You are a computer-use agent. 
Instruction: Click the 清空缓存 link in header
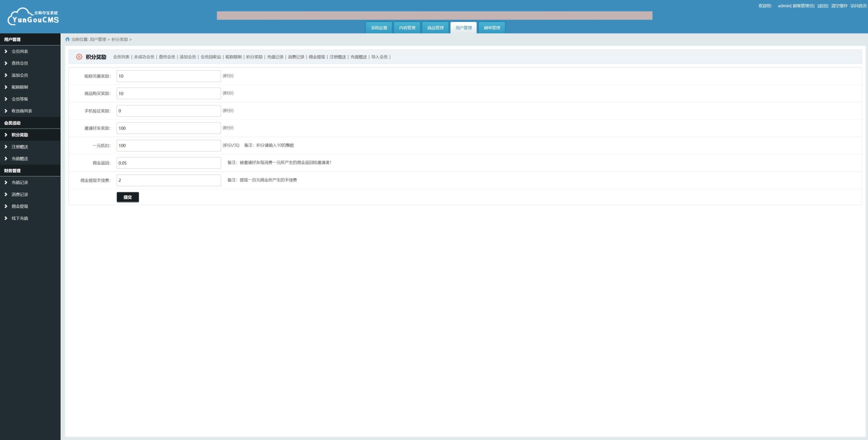839,6
